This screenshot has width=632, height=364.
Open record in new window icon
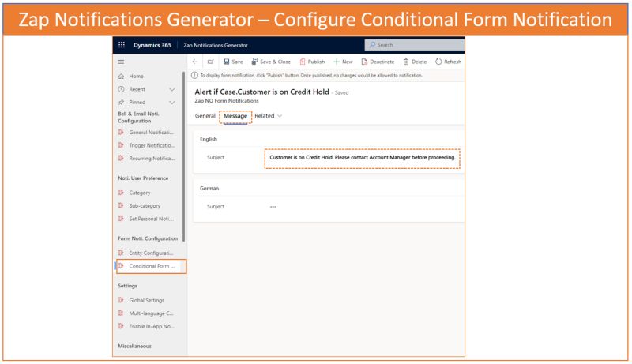pos(210,62)
